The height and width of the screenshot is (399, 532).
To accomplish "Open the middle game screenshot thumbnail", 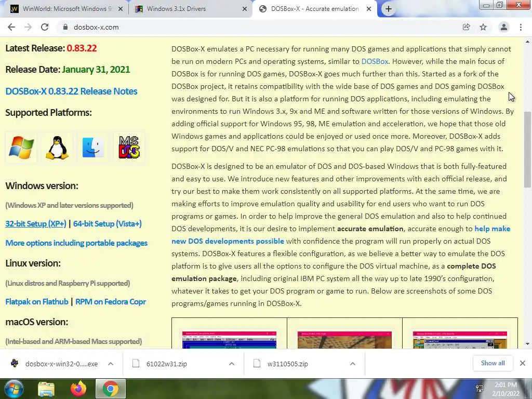I will coord(344,340).
